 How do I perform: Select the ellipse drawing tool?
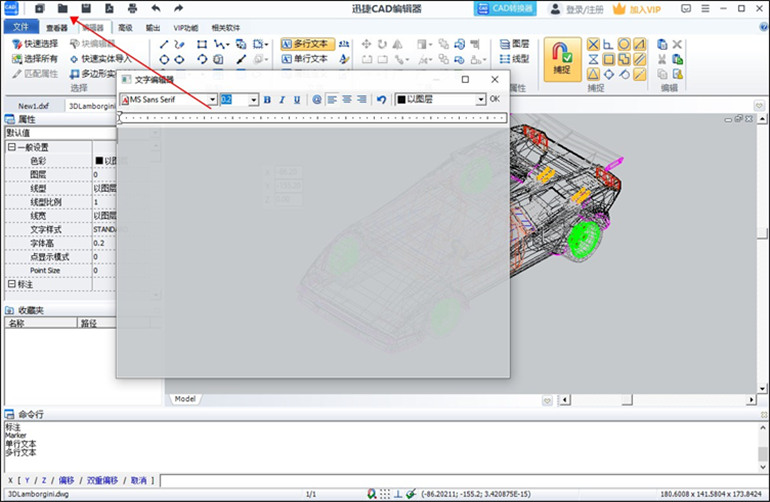pyautogui.click(x=180, y=59)
